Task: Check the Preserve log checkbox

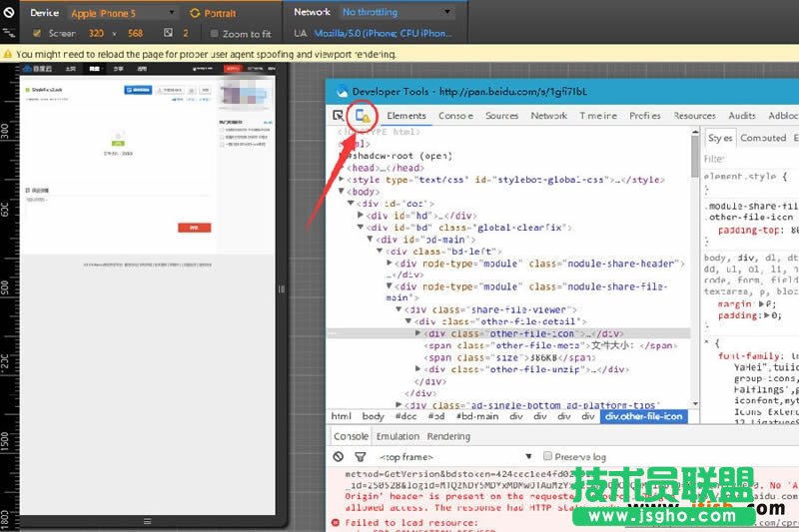Action: [x=547, y=456]
